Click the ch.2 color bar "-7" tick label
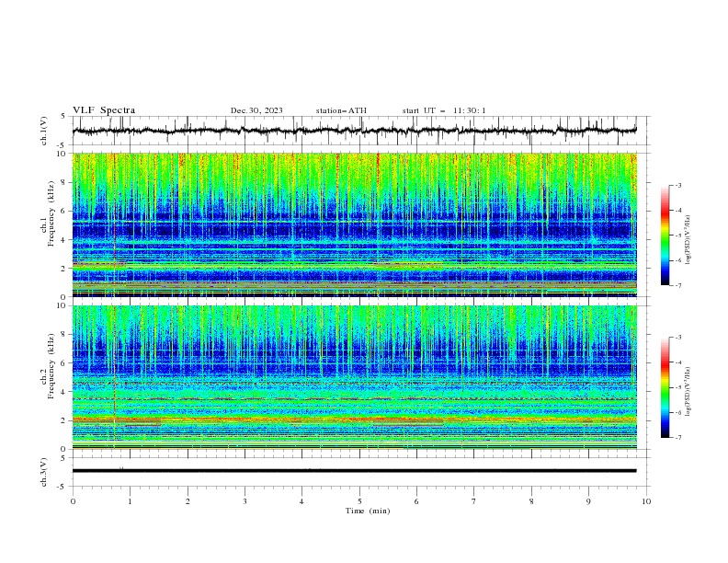Viewport: 728px width, 563px height. [x=677, y=438]
